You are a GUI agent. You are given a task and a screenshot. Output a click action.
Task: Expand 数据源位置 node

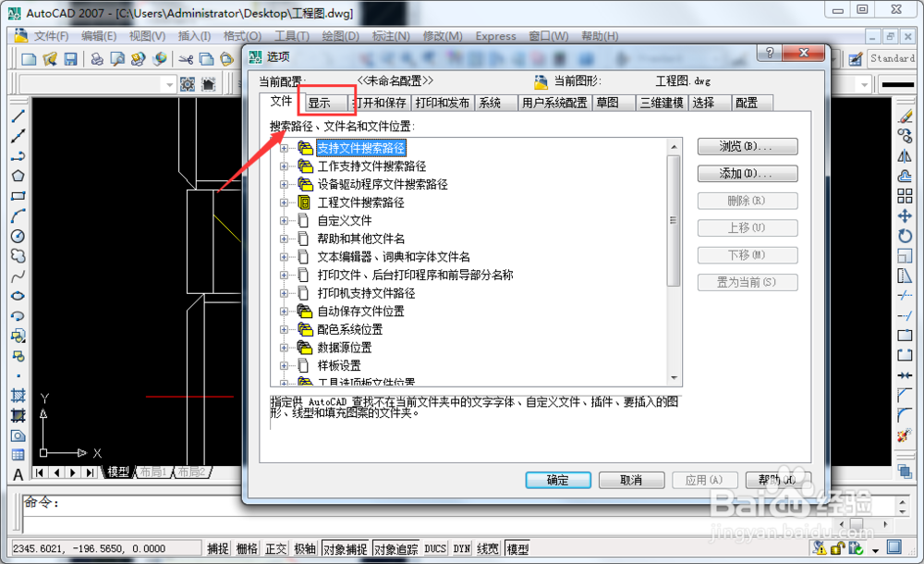[x=284, y=348]
